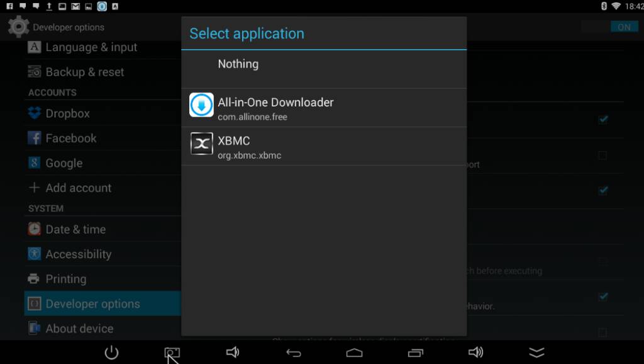Raise volume with the volume up icon
Screen dimensions: 644x364
tap(475, 353)
